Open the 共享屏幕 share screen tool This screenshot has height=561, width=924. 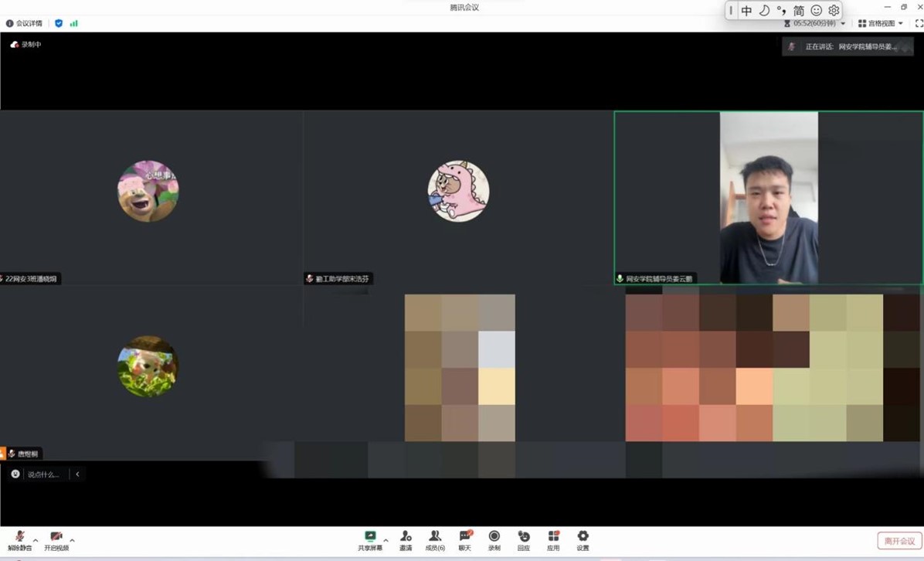(x=370, y=539)
